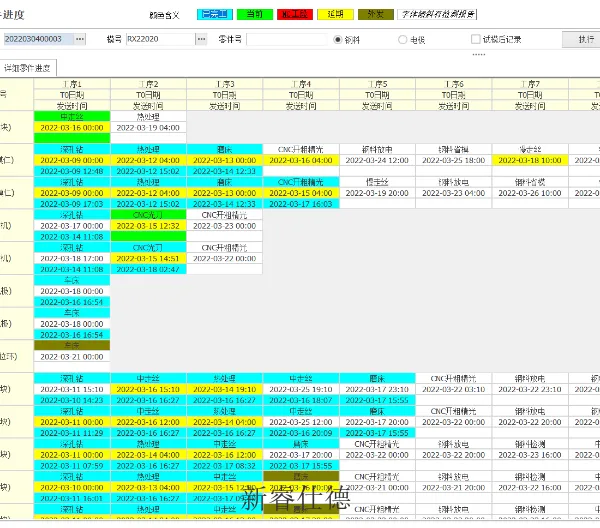Click the 工序5 column header

(x=377, y=84)
